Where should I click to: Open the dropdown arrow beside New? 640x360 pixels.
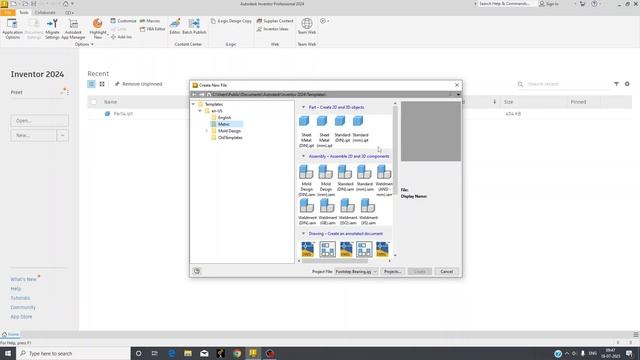click(62, 135)
